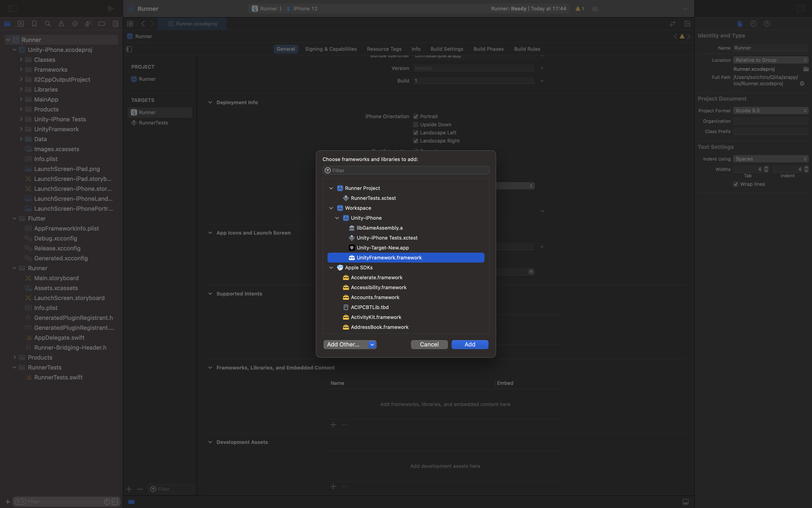
Task: Open the Add Other dropdown arrow
Action: click(x=372, y=344)
